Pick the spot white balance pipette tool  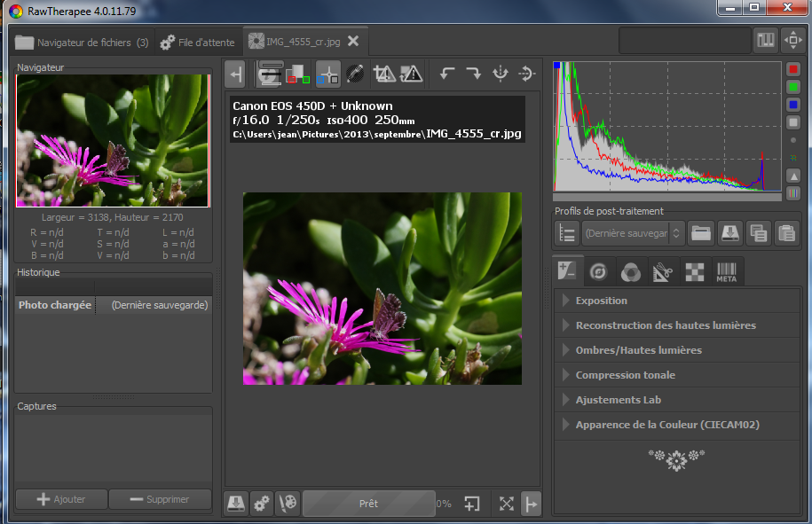click(x=355, y=74)
